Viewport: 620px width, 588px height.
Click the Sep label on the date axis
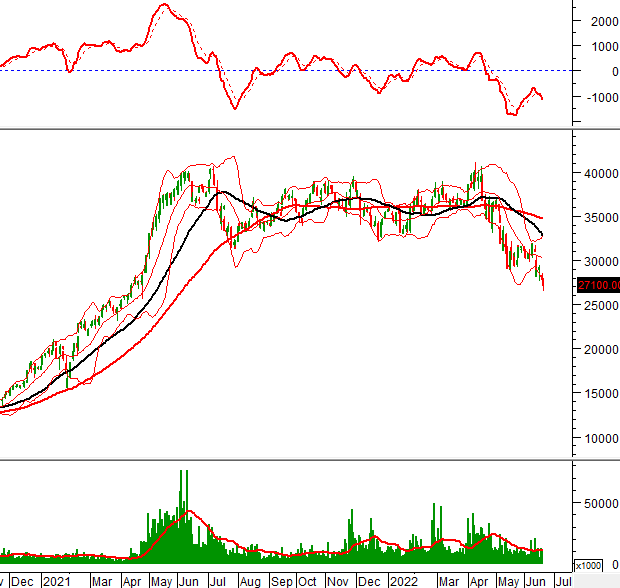281,580
